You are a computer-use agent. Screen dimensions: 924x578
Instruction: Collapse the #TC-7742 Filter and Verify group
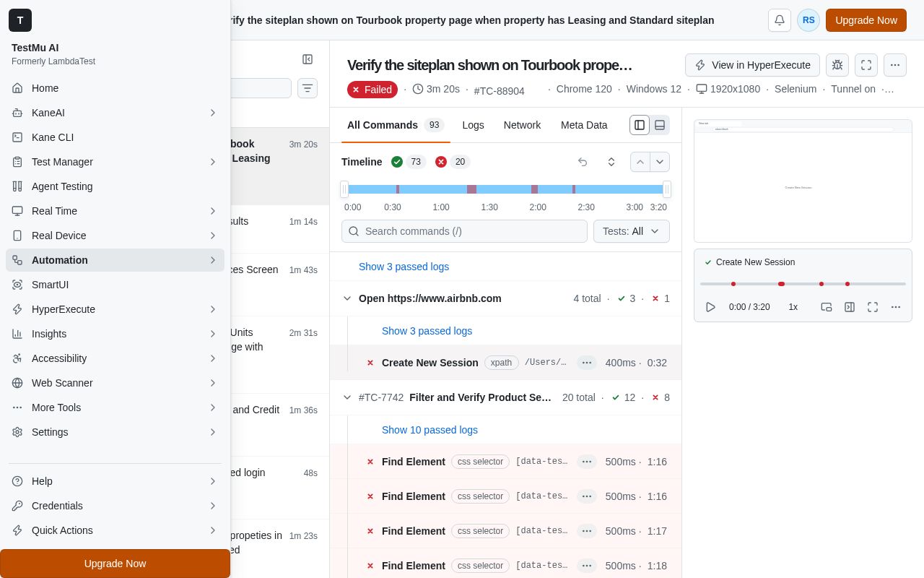[x=347, y=397]
